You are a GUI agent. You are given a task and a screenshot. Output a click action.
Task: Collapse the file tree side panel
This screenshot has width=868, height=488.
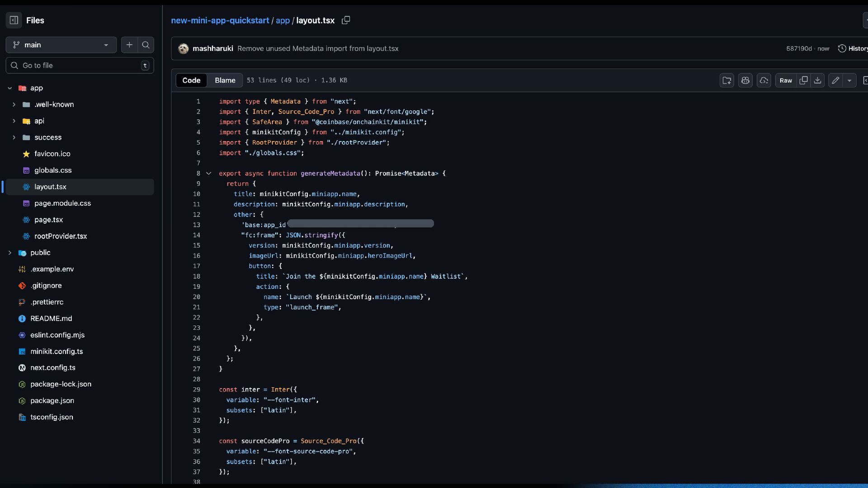click(14, 20)
